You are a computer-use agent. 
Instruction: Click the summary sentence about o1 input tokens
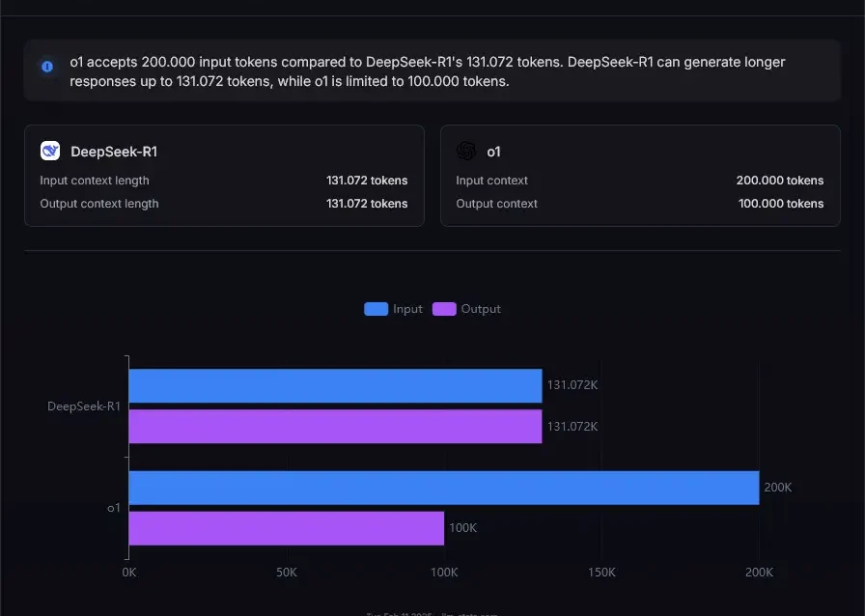[x=428, y=71]
